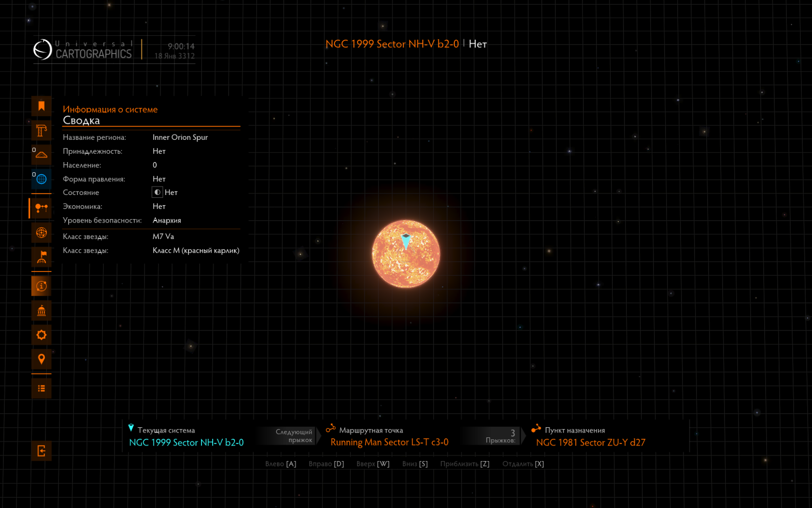Click the clock reading 9:00:14
812x508 pixels.
point(181,46)
